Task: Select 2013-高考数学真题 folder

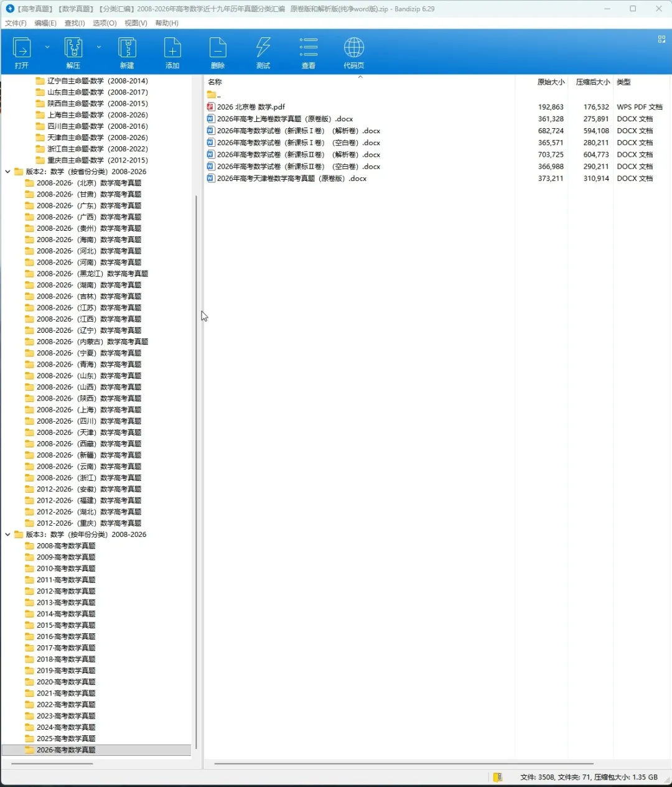Action: coord(66,603)
